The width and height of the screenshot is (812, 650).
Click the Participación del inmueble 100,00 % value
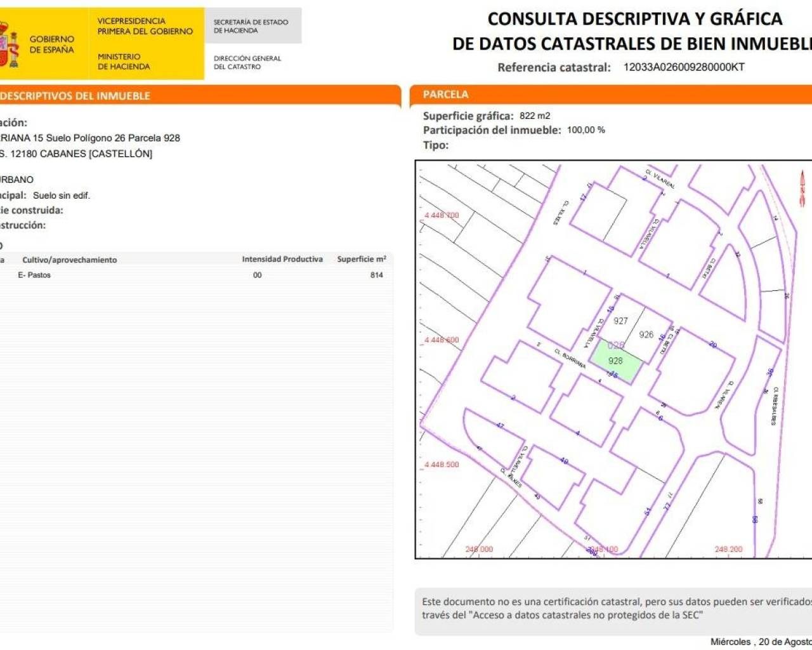(x=586, y=129)
